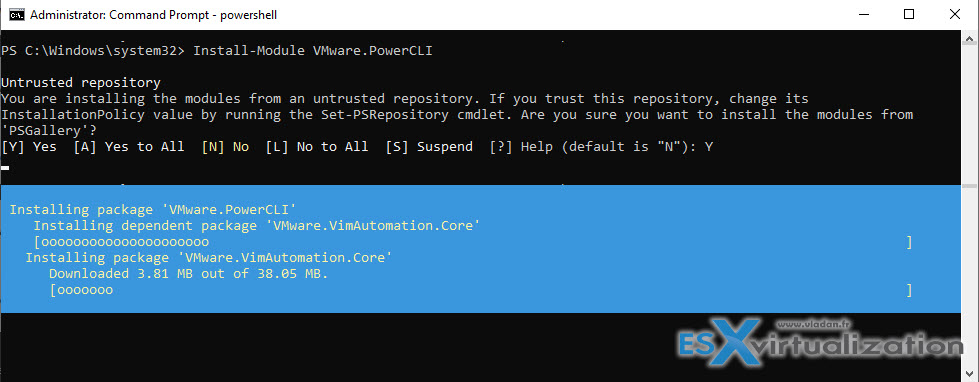Click the '[Y] Yes' prompt option
Viewport: 979px width, 382px height.
point(29,147)
